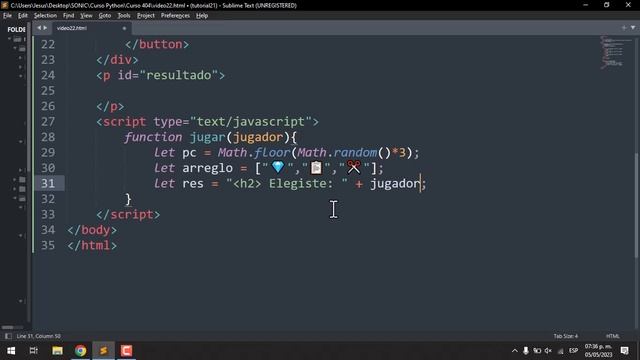Image resolution: width=640 pixels, height=360 pixels.
Task: Select line number 22 in gutter
Action: tap(48, 44)
